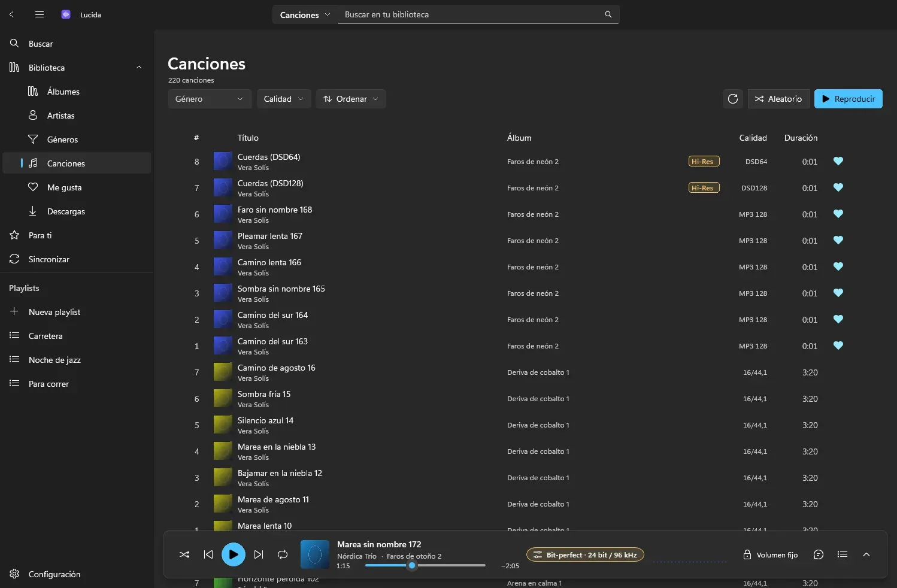The image size is (897, 588).
Task: Toggle Volumen fijo lock
Action: pos(770,555)
